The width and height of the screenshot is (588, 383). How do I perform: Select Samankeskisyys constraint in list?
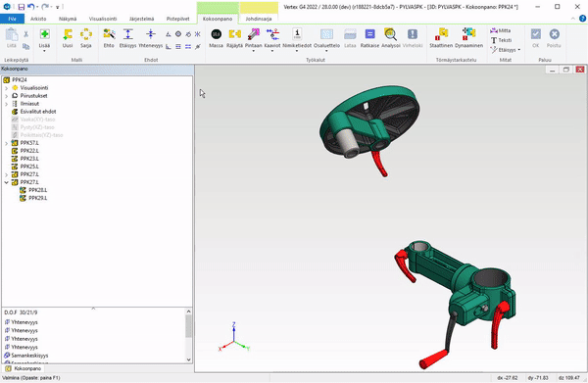pos(26,356)
